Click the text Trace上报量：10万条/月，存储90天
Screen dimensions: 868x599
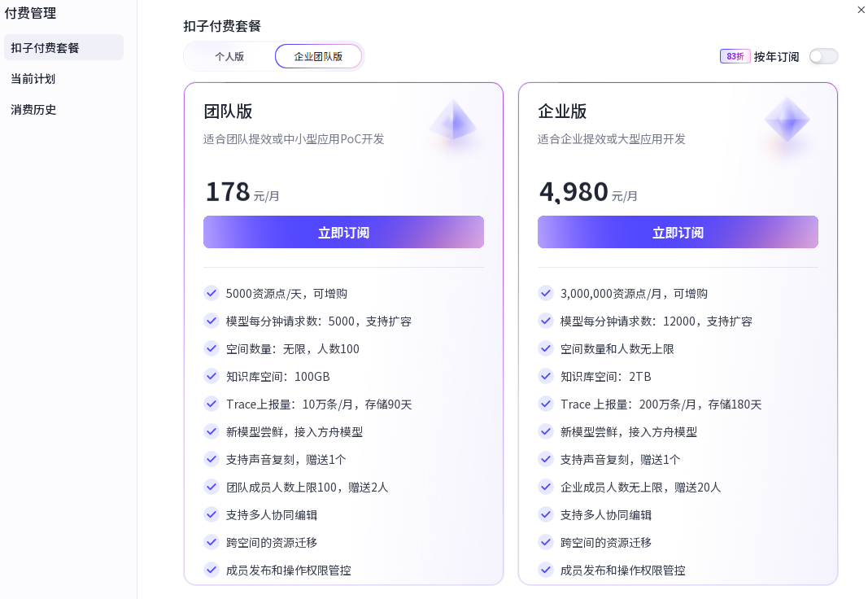coord(319,404)
